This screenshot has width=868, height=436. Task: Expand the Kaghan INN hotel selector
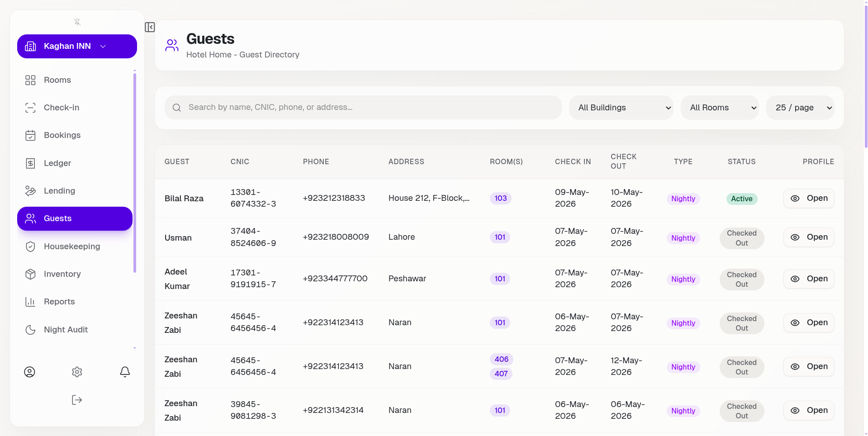(77, 46)
